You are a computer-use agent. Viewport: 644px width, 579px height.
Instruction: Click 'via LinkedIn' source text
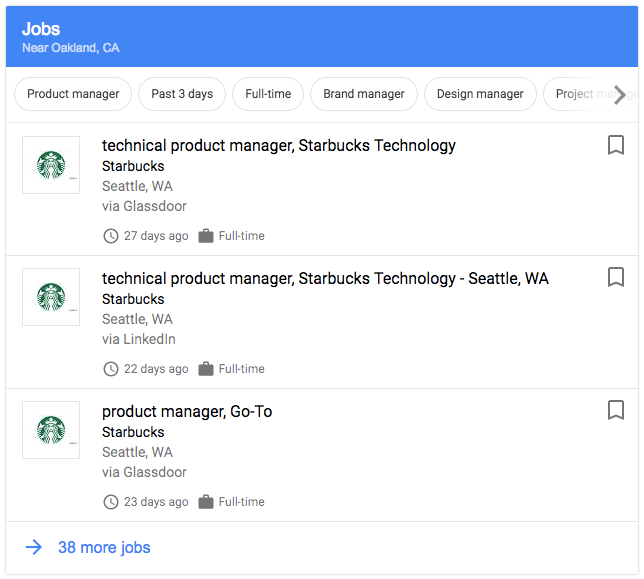pyautogui.click(x=139, y=339)
